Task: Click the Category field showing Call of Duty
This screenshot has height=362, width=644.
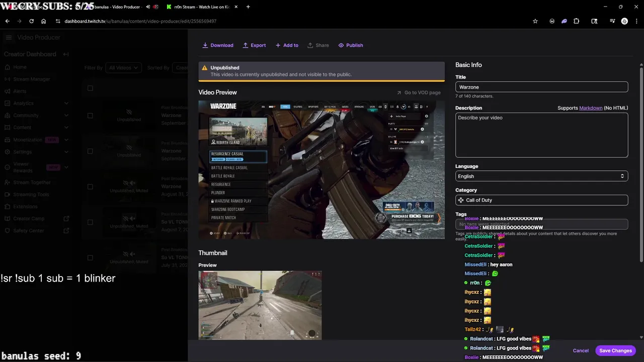Action: (x=541, y=200)
